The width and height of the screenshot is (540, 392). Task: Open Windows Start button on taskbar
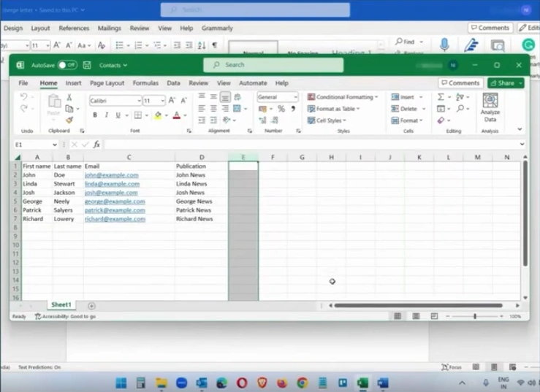click(x=121, y=383)
